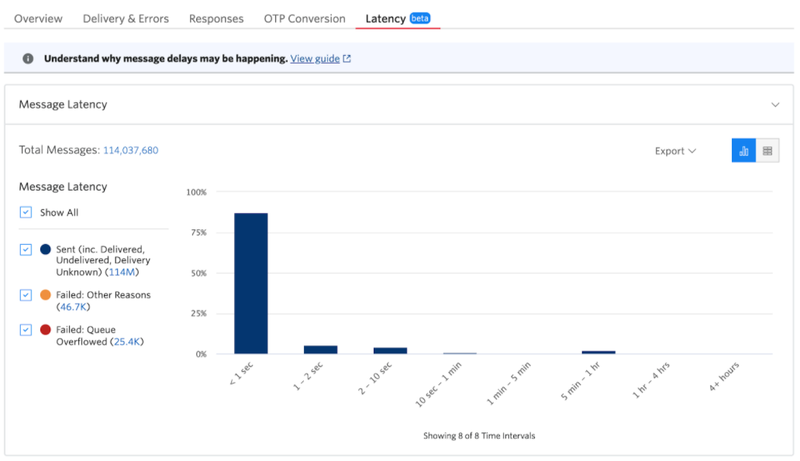Open the Overview tab
Viewport: 800px width, 461px height.
(x=38, y=19)
